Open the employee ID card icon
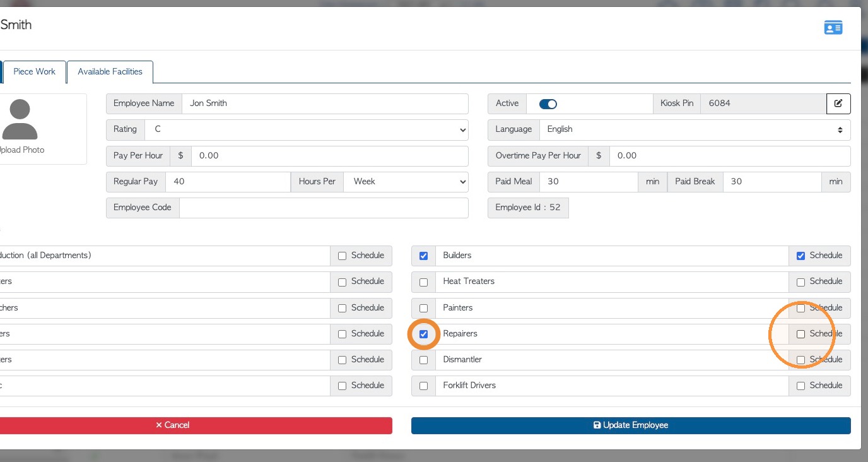 pos(833,28)
